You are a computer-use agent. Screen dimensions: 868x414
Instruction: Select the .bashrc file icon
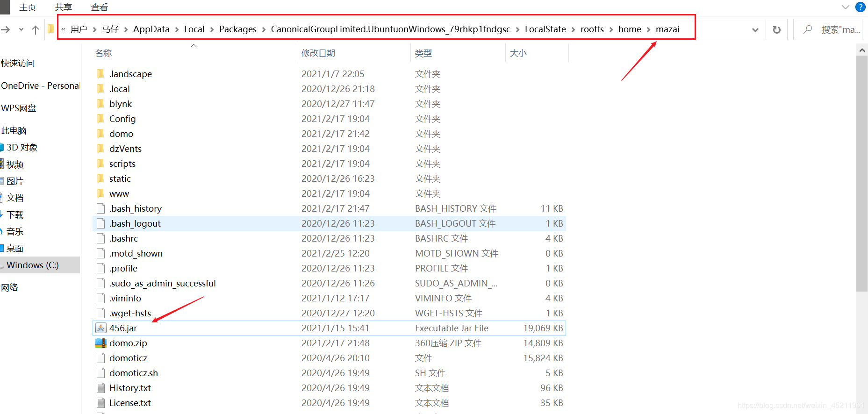point(100,238)
